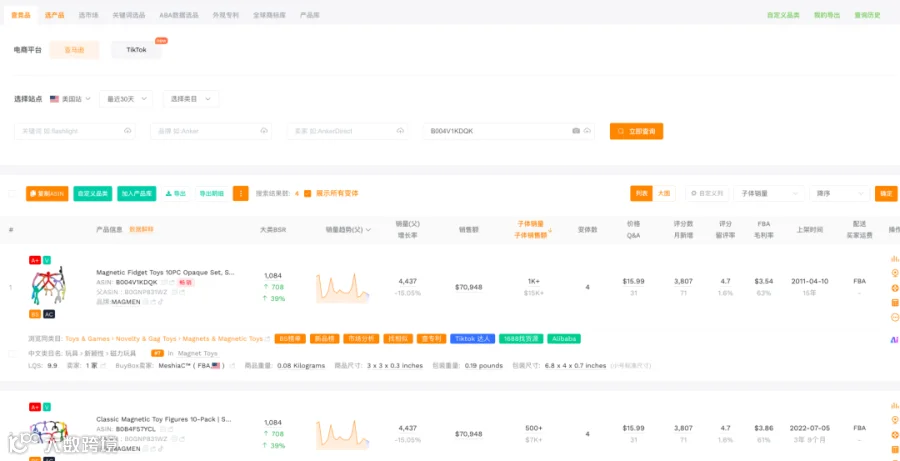Click the first product's magnetic toy thumbnail
Image resolution: width=900 pixels, height=461 pixels.
(x=47, y=286)
